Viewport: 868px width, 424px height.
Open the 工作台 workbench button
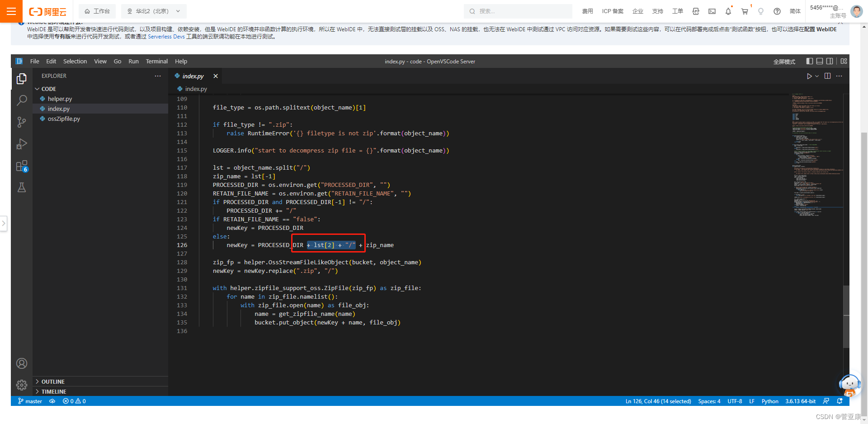point(97,11)
